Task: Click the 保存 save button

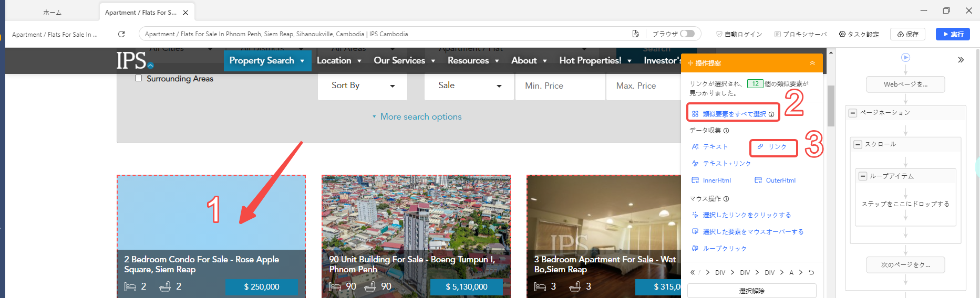Action: [x=907, y=34]
